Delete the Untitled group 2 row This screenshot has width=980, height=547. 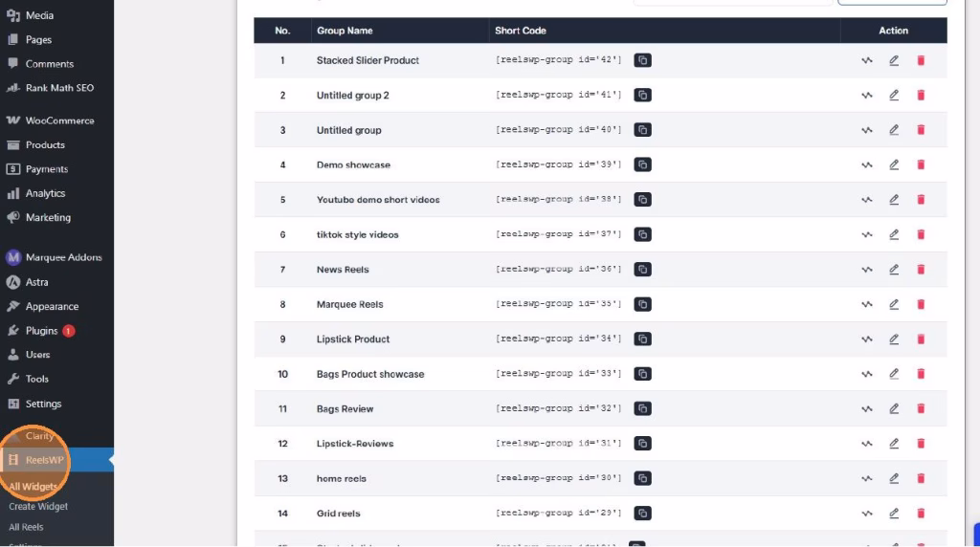click(x=921, y=96)
